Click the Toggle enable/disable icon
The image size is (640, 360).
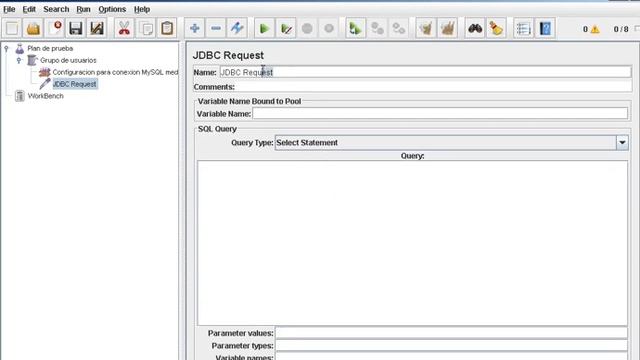coord(237,28)
